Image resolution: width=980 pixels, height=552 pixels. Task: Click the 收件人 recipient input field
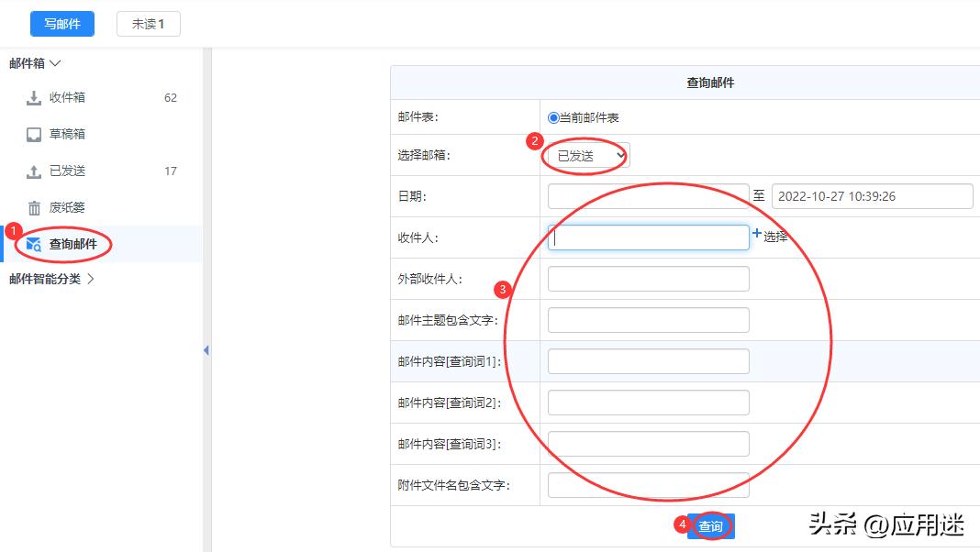pyautogui.click(x=649, y=237)
